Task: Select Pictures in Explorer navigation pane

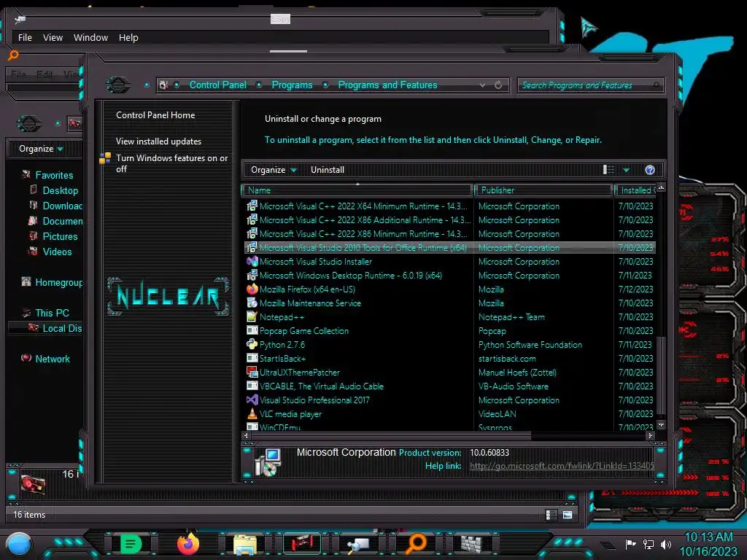Action: (x=60, y=237)
